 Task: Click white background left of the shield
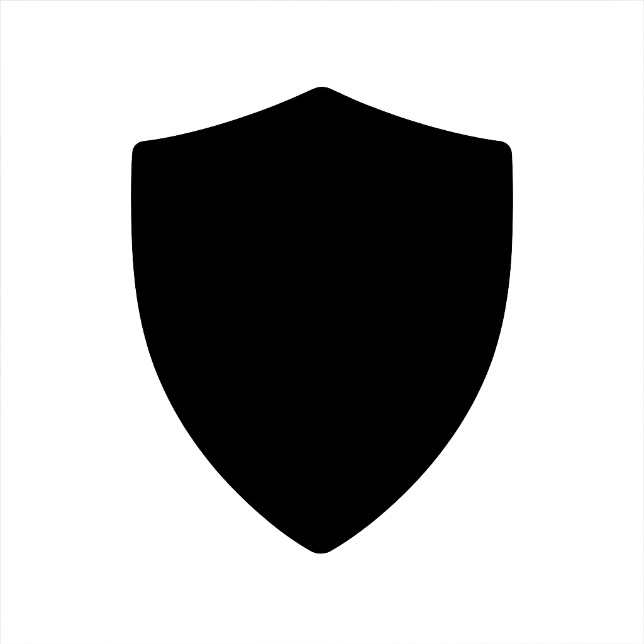point(65,320)
